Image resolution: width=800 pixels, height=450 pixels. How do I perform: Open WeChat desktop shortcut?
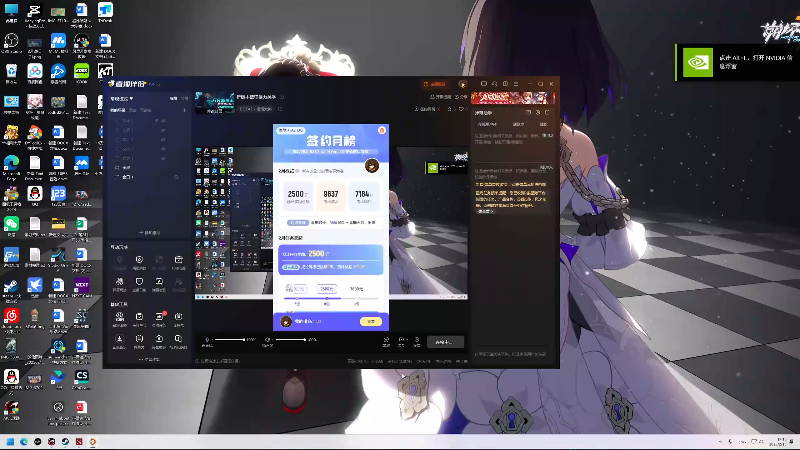[x=11, y=227]
